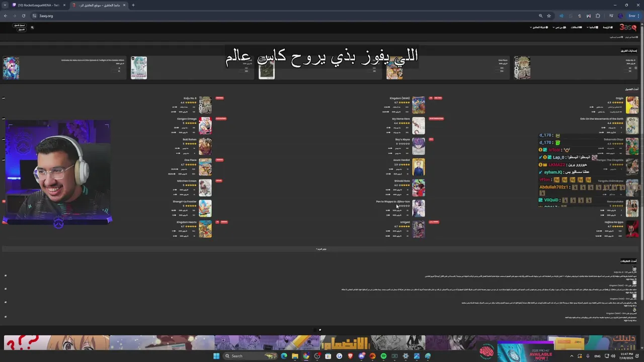Open the Ichigeki cover thumbnail
Viewport: 644px width, 362px height.
coord(419,229)
